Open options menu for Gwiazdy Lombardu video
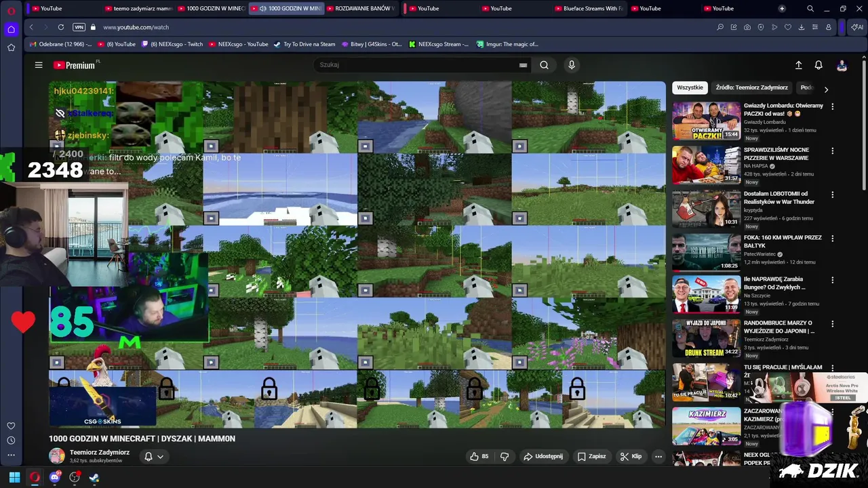 [x=832, y=106]
